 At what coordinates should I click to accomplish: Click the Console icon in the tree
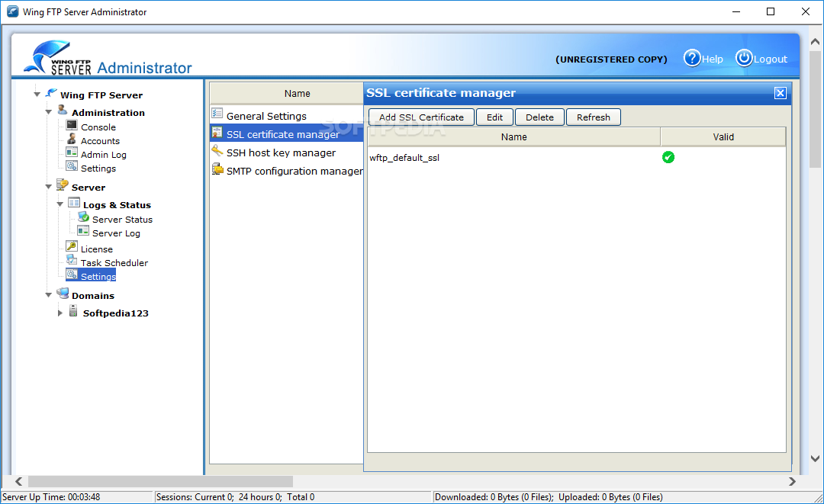pyautogui.click(x=72, y=125)
